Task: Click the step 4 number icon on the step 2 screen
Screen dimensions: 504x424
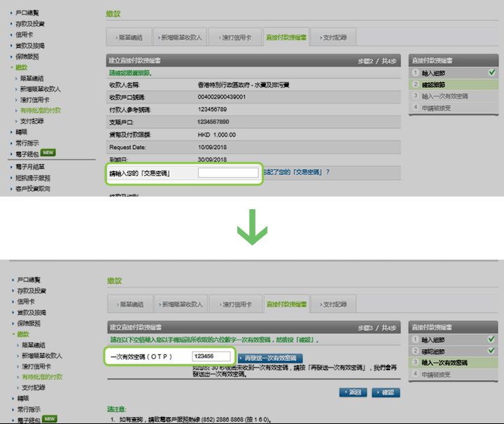Action: click(x=415, y=108)
